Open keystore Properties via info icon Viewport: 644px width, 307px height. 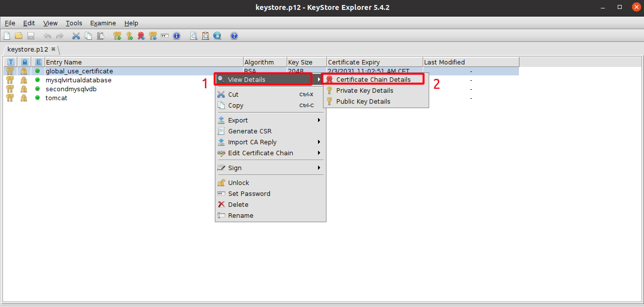click(x=177, y=36)
